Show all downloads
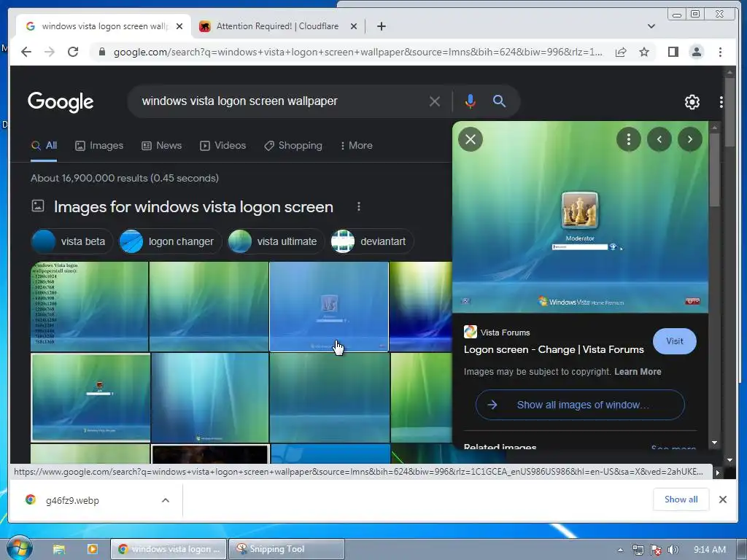 681,499
